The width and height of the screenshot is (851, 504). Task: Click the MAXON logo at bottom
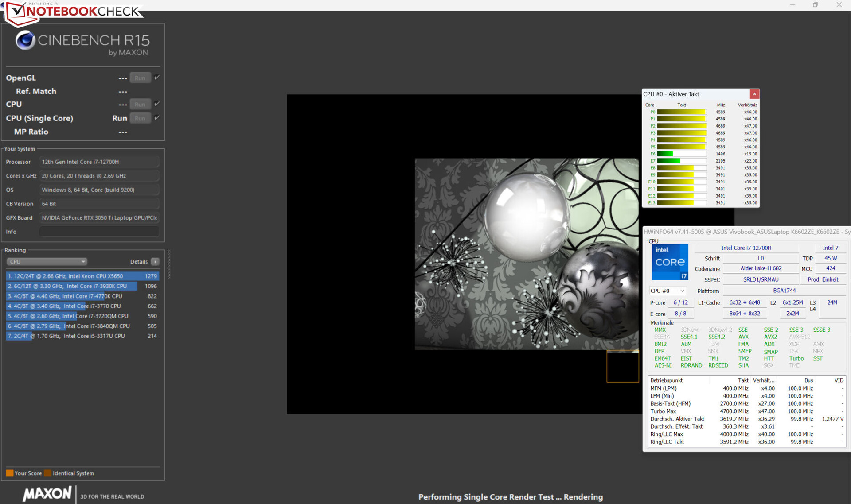click(x=47, y=493)
